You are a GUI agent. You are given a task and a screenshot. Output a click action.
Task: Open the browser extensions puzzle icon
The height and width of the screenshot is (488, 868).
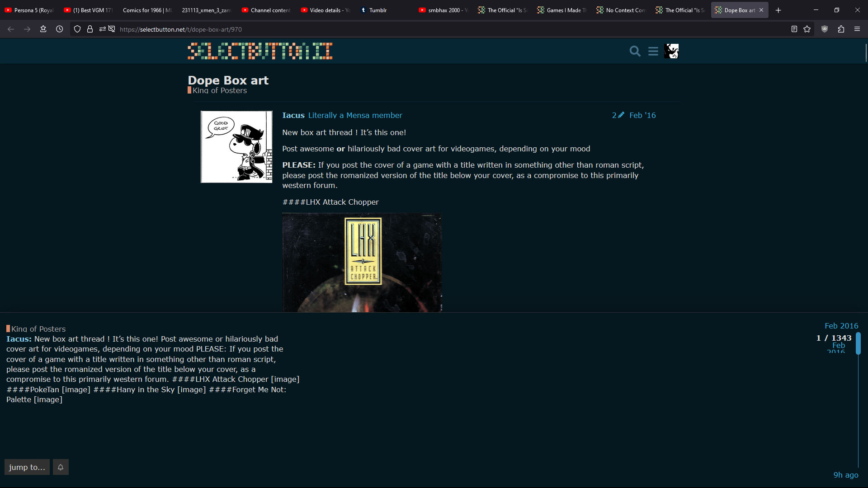[x=841, y=29]
